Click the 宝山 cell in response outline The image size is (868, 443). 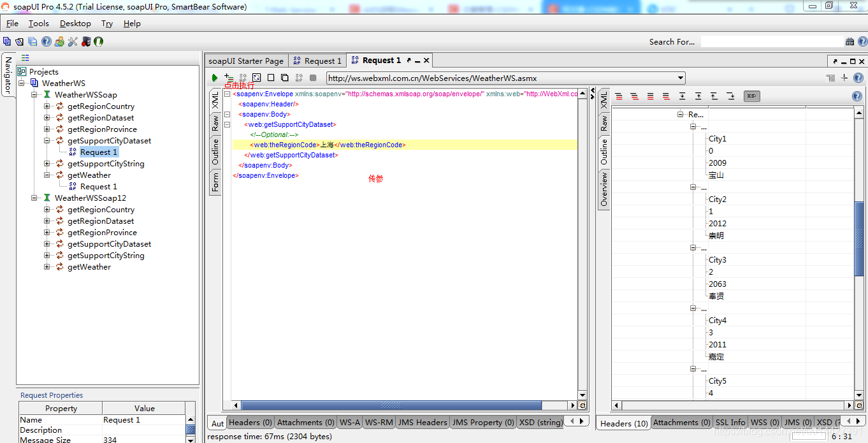tap(716, 175)
